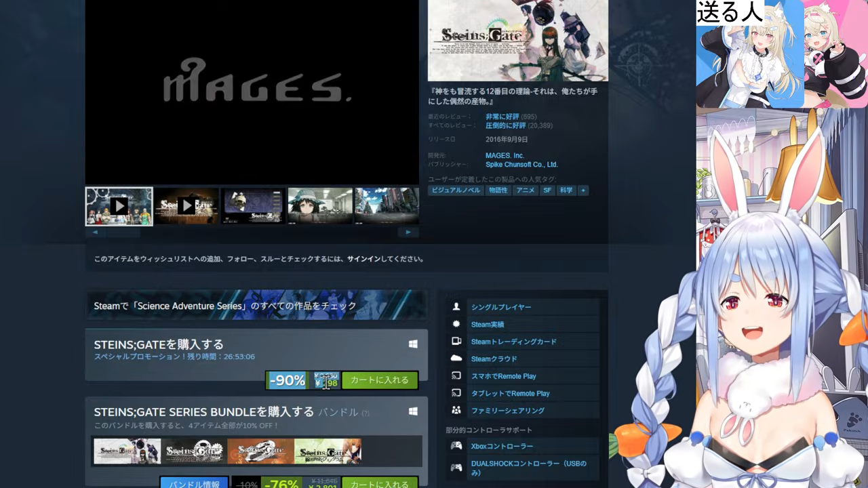Viewport: 868px width, 488px height.
Task: Click the first game image in the bundle
Action: coord(127,451)
